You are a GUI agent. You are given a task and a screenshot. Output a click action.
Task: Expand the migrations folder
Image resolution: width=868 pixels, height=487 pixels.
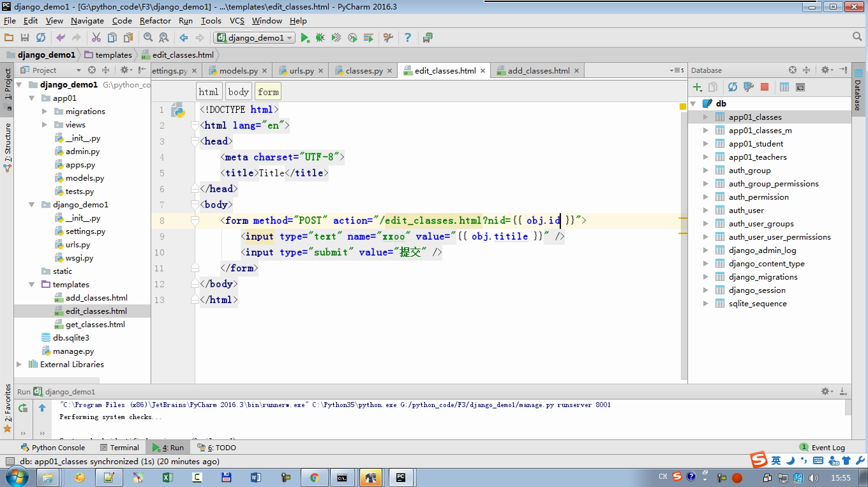coord(44,112)
